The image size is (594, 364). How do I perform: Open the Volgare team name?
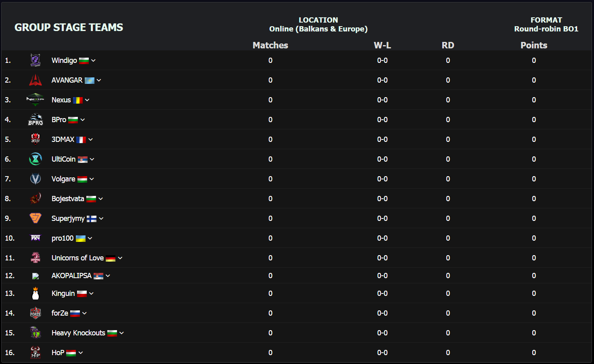point(63,179)
